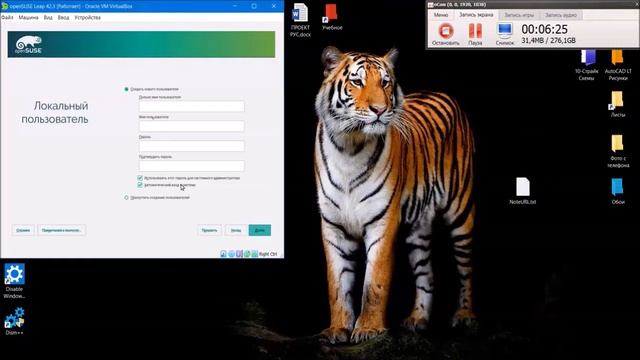Select the Фото с телефона folder
This screenshot has width=640, height=360.
pos(618,151)
